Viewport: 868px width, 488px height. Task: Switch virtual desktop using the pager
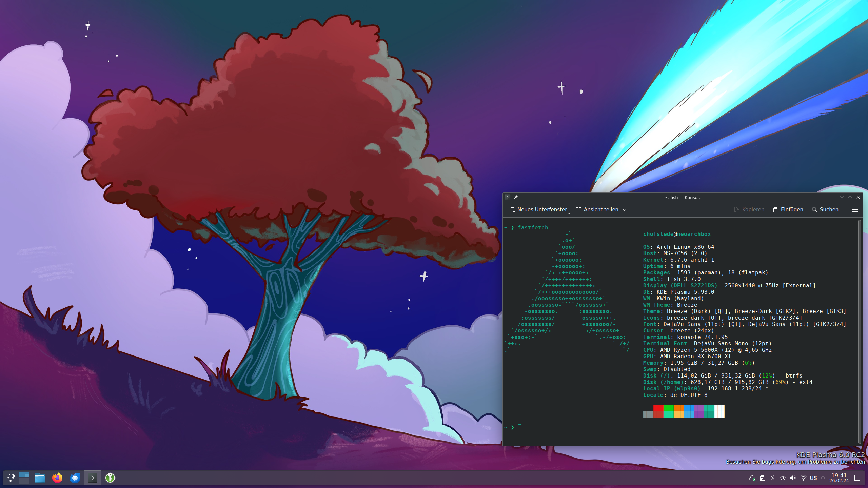tap(24, 478)
